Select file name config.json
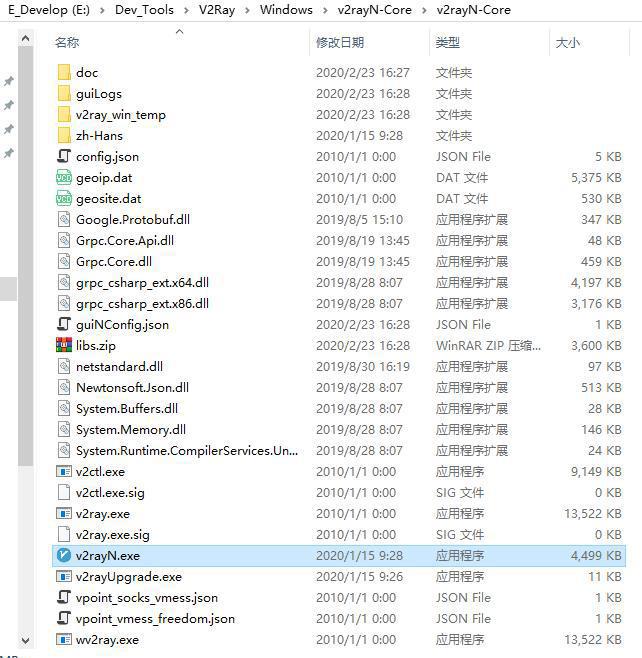The width and height of the screenshot is (642, 658). point(107,157)
